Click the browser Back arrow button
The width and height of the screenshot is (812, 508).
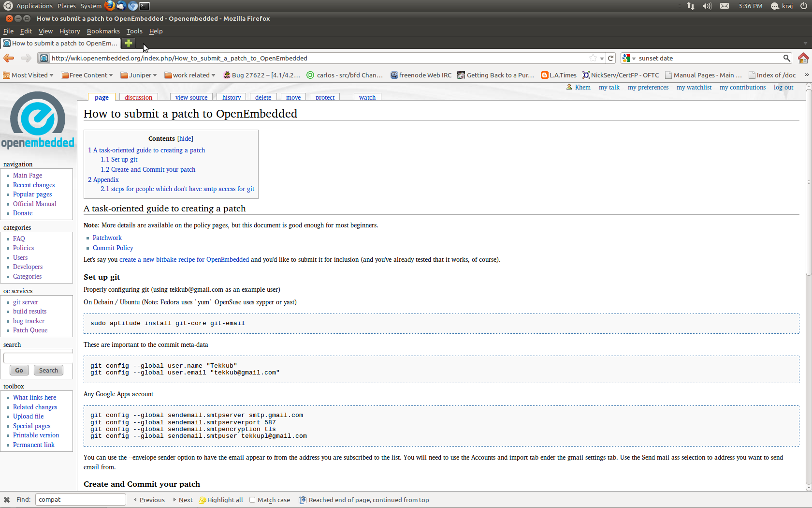click(9, 58)
